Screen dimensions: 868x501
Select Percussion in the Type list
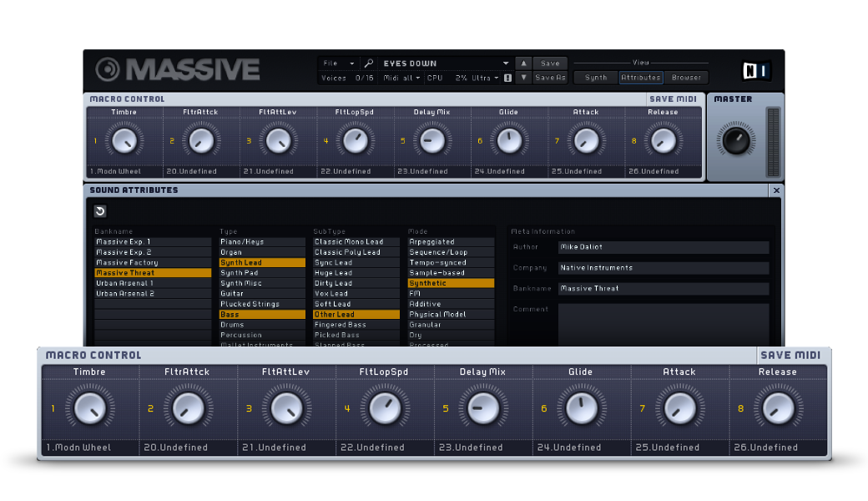[262, 335]
